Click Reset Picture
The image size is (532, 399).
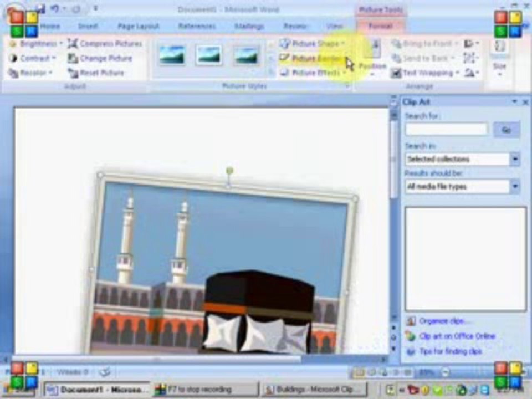tap(96, 73)
